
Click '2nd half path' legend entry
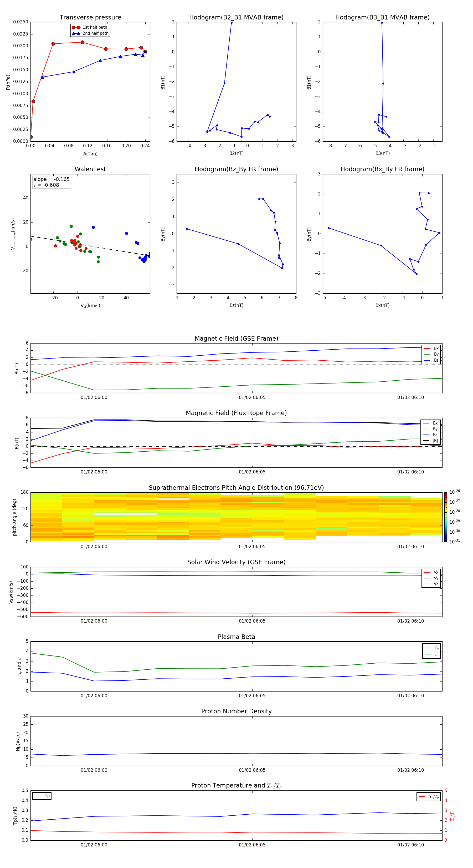[x=90, y=33]
